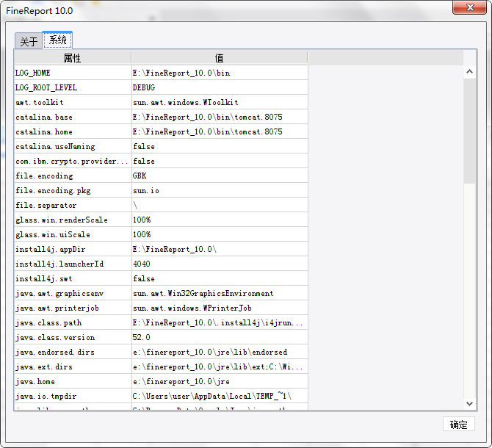Screen dimensions: 492x448
Task: Click the 4040 value cell
Action: click(220, 264)
